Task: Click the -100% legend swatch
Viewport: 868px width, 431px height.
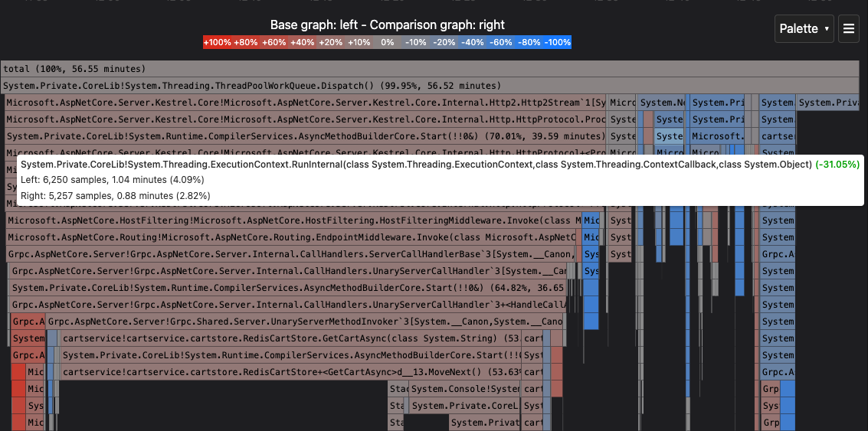Action: pyautogui.click(x=558, y=43)
